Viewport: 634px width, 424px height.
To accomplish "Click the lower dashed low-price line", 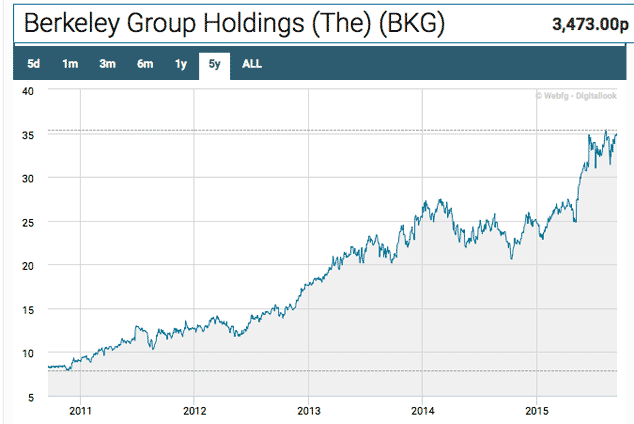I will pos(300,372).
